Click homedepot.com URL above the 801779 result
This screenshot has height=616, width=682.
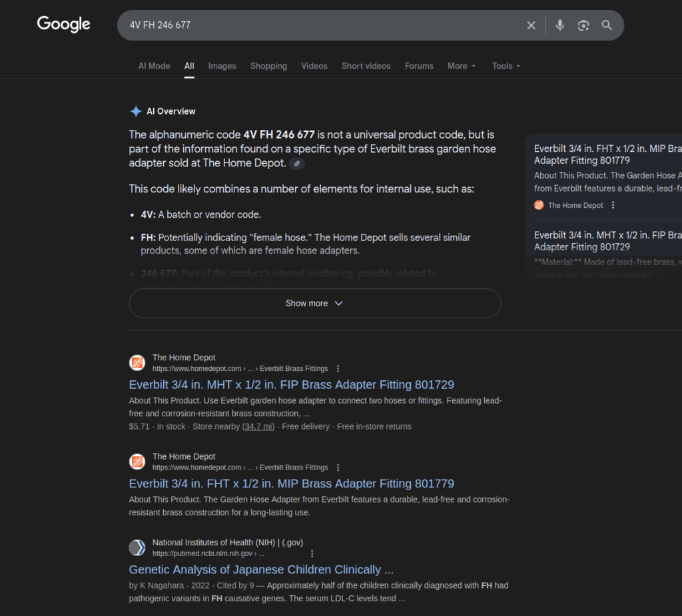[x=240, y=467]
